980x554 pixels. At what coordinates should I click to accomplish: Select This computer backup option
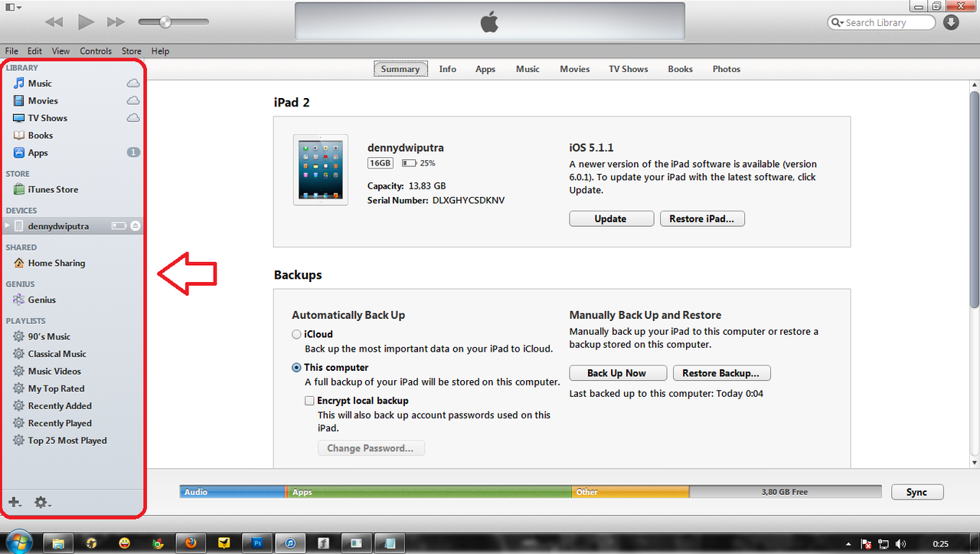tap(296, 368)
